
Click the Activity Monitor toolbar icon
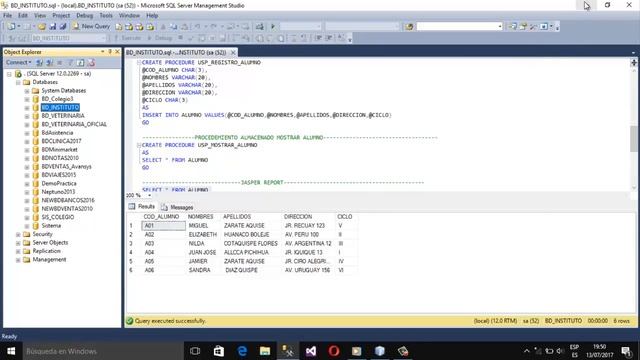point(260,27)
